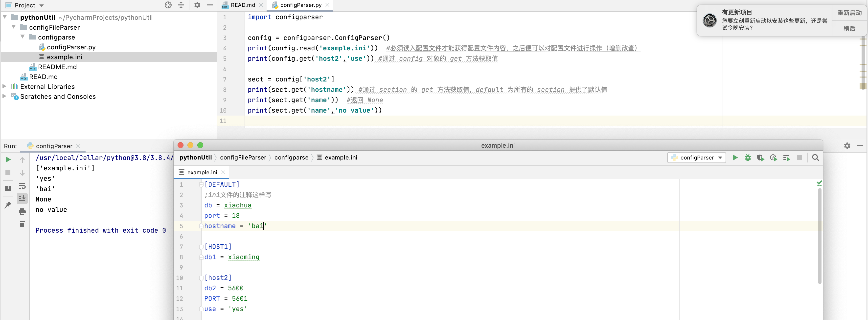Click the Debug bug icon
This screenshot has width=868, height=320.
(x=747, y=158)
